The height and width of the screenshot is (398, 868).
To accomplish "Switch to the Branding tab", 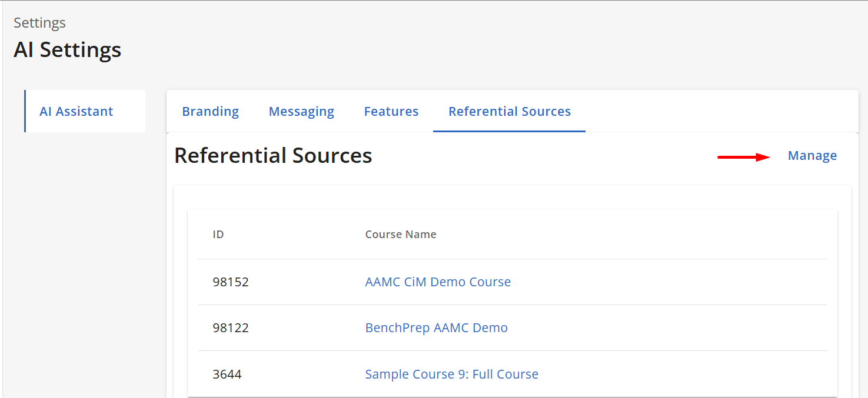I will tap(210, 112).
